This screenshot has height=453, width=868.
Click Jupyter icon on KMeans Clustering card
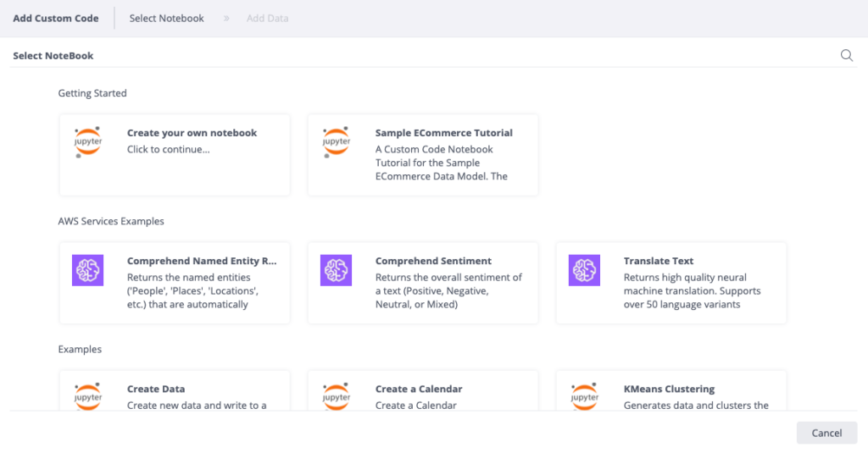click(x=585, y=396)
